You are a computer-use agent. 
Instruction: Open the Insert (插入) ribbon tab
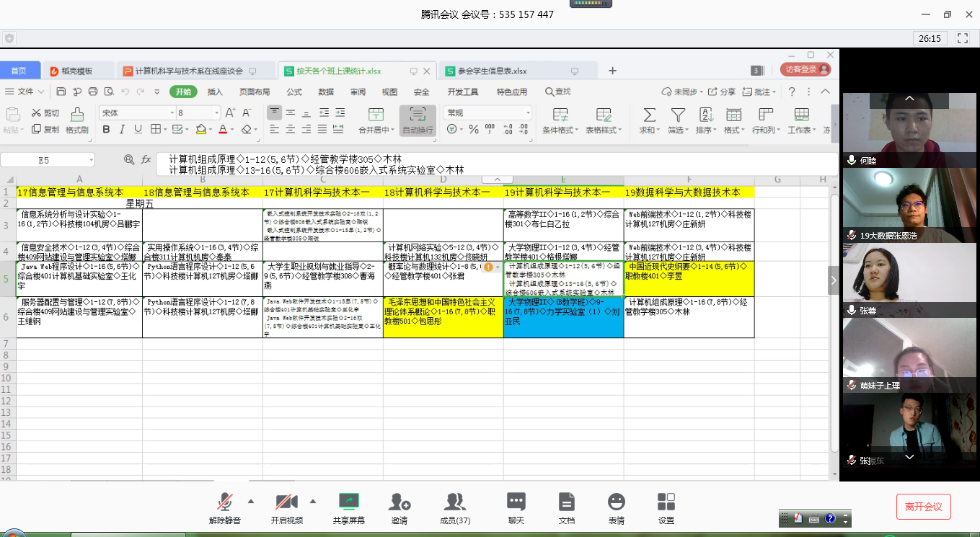(215, 92)
